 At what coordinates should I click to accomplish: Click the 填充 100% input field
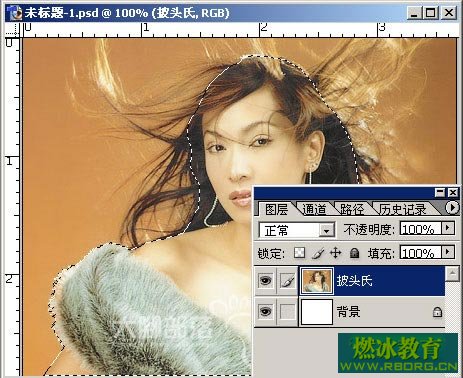[420, 253]
